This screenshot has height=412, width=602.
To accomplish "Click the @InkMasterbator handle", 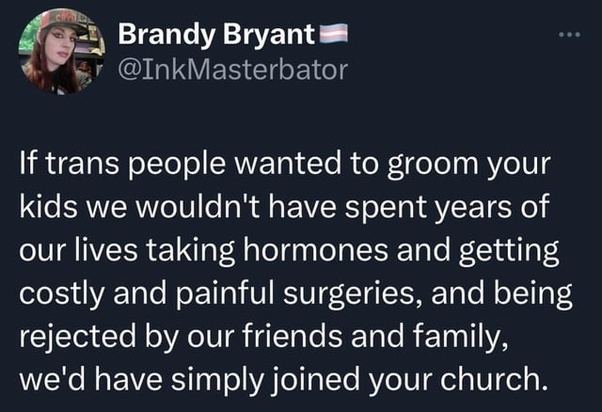I will pos(233,70).
